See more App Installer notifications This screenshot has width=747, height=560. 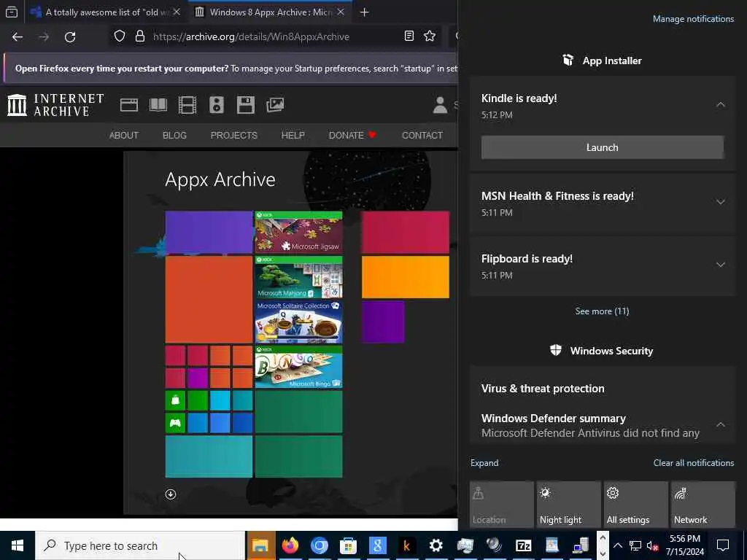click(602, 311)
